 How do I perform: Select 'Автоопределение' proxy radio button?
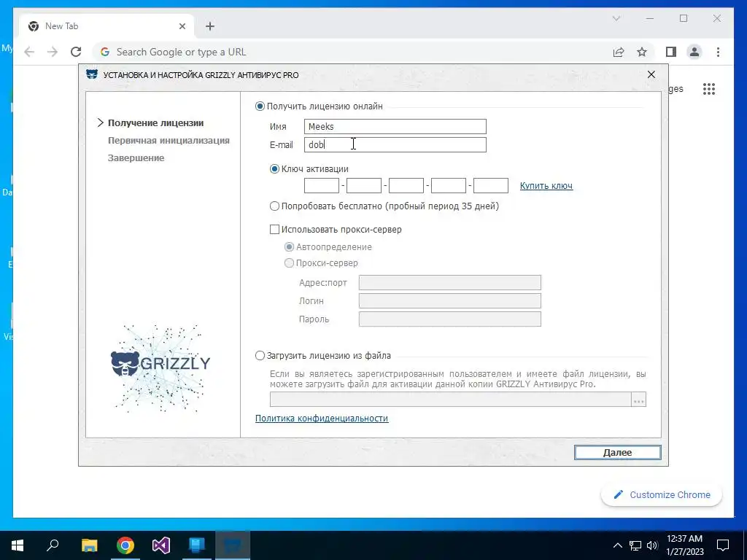point(289,247)
